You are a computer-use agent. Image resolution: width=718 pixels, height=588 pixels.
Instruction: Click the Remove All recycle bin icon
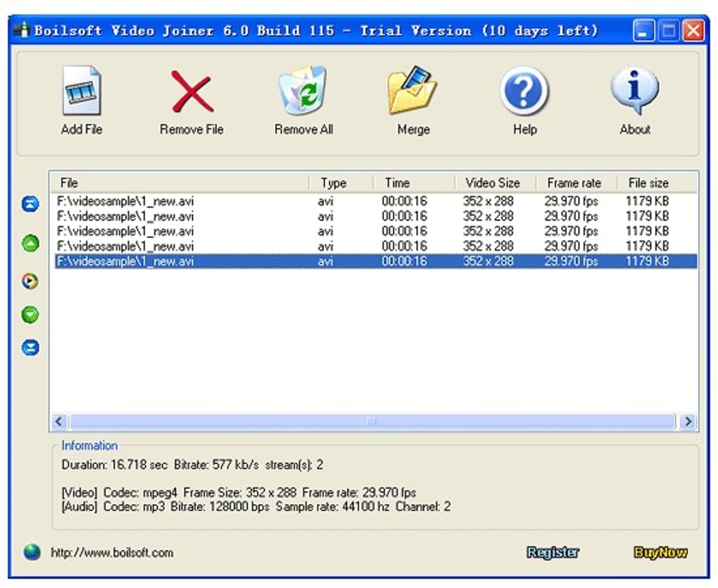pyautogui.click(x=303, y=89)
